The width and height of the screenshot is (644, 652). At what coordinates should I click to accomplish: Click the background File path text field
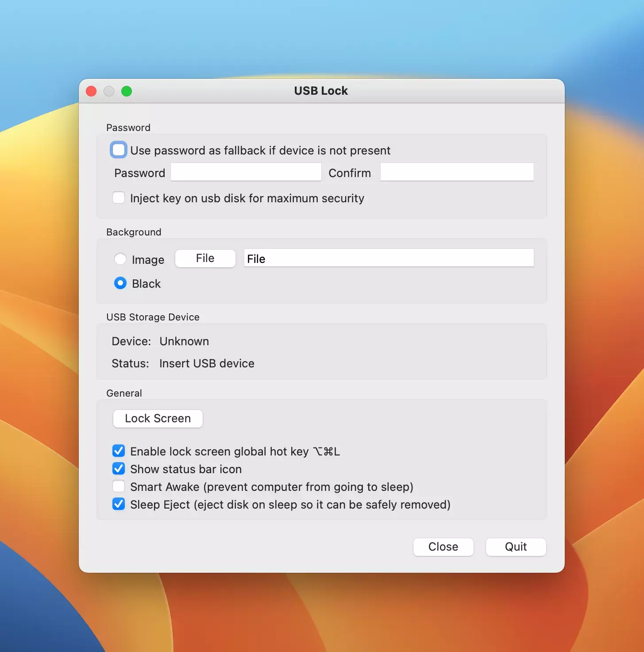tap(389, 258)
